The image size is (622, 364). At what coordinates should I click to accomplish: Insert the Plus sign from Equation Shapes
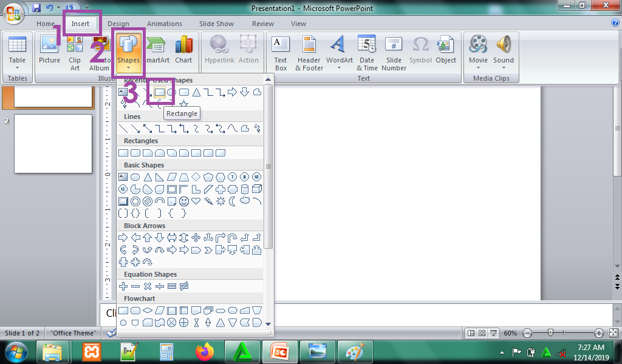[123, 286]
